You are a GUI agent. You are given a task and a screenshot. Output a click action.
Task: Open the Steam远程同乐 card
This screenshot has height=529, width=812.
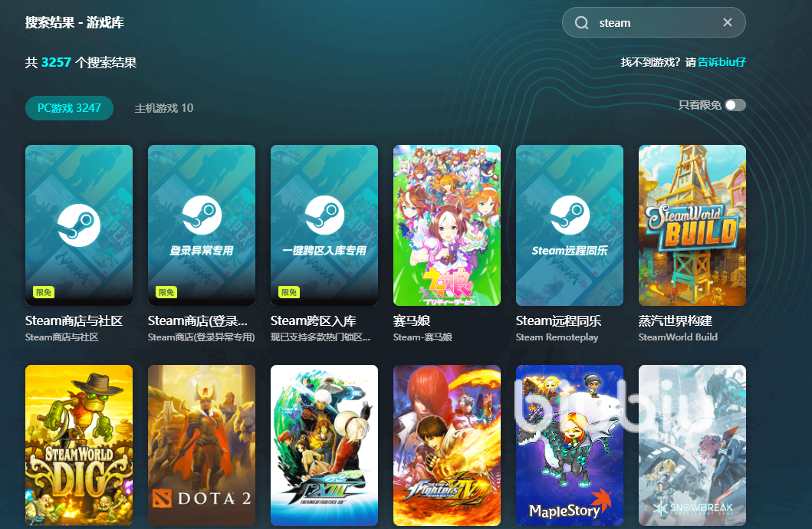(x=570, y=225)
